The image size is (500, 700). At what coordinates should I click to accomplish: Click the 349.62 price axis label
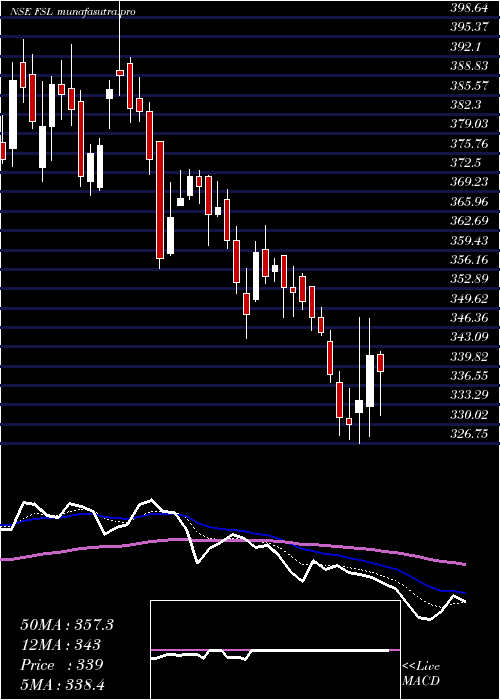pyautogui.click(x=469, y=299)
